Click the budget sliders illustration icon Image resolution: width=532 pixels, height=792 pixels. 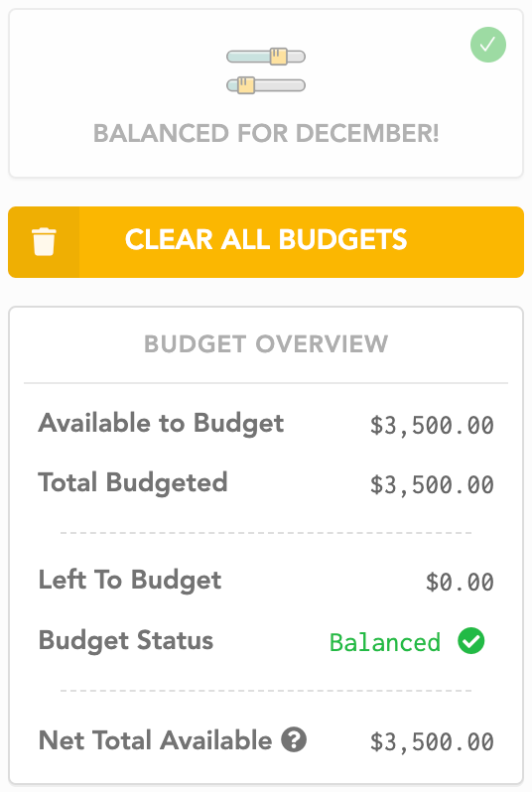click(266, 70)
